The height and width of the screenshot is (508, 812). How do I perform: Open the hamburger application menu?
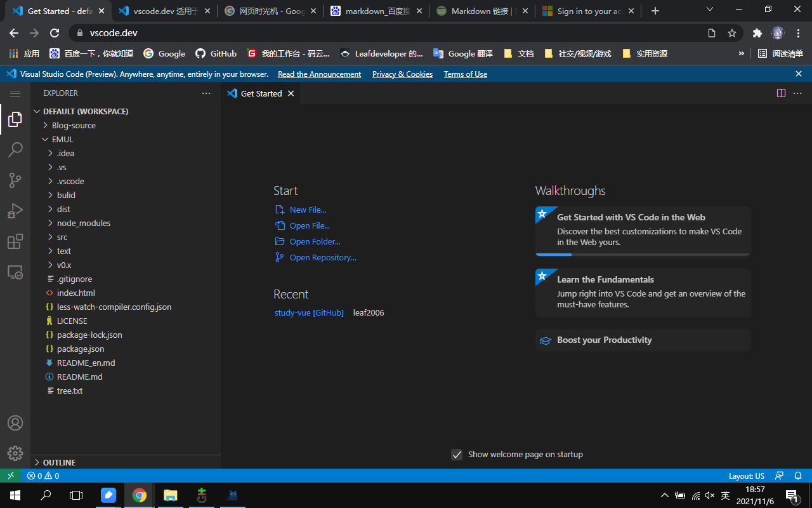[15, 93]
